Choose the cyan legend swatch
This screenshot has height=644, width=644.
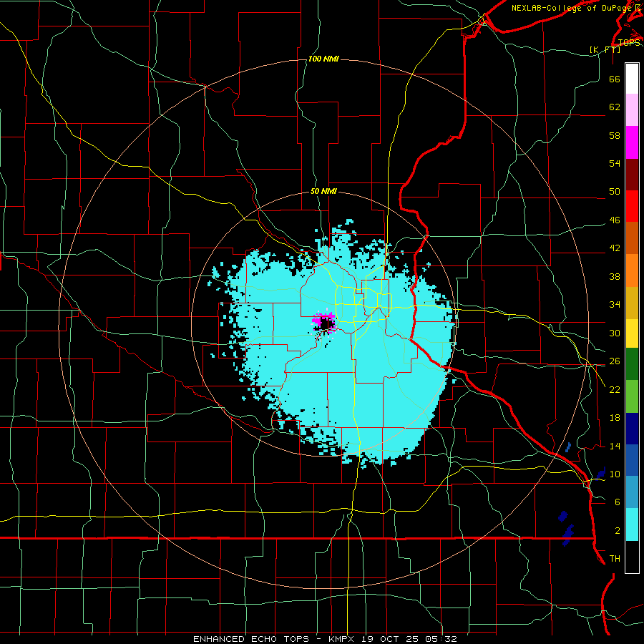click(632, 525)
